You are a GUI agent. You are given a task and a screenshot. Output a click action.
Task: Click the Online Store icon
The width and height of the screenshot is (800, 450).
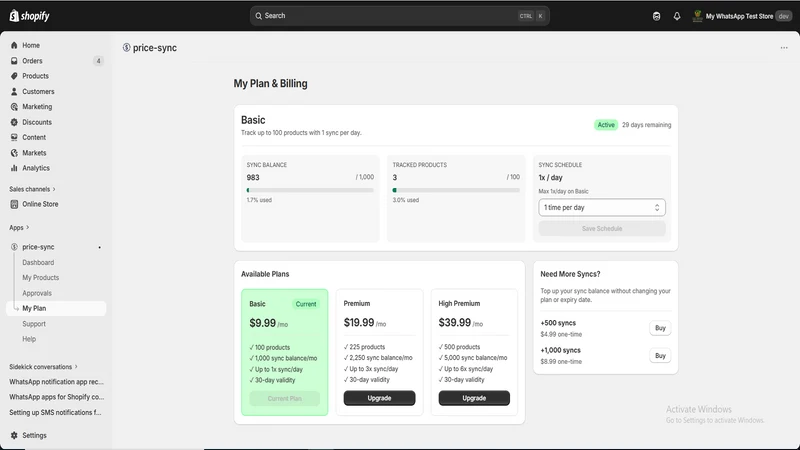(14, 204)
